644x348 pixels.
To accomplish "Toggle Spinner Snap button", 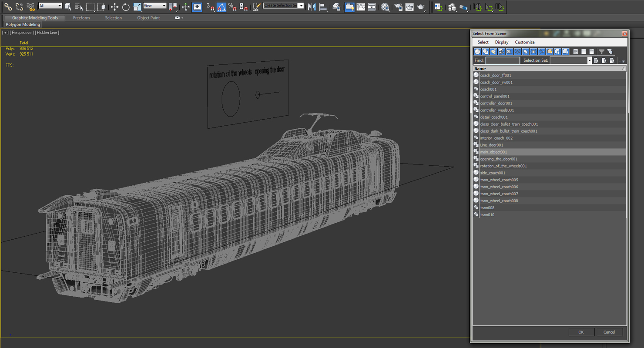I will (244, 7).
